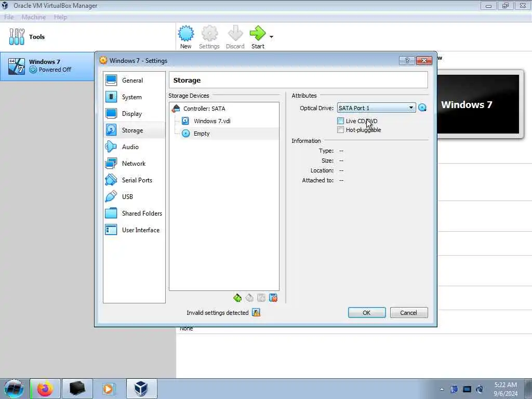Click the remove storage attachment icon
Screen dimensions: 532x399
pyautogui.click(x=273, y=298)
